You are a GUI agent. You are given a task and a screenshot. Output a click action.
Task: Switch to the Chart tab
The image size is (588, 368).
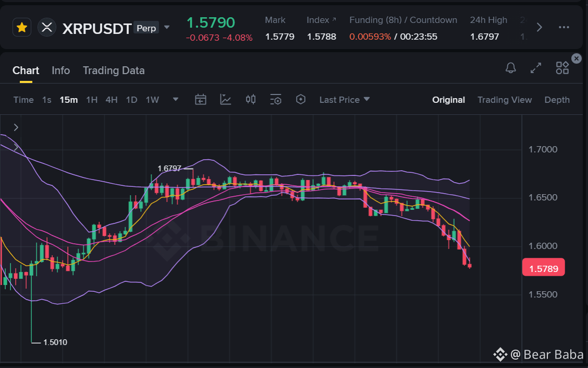[26, 70]
